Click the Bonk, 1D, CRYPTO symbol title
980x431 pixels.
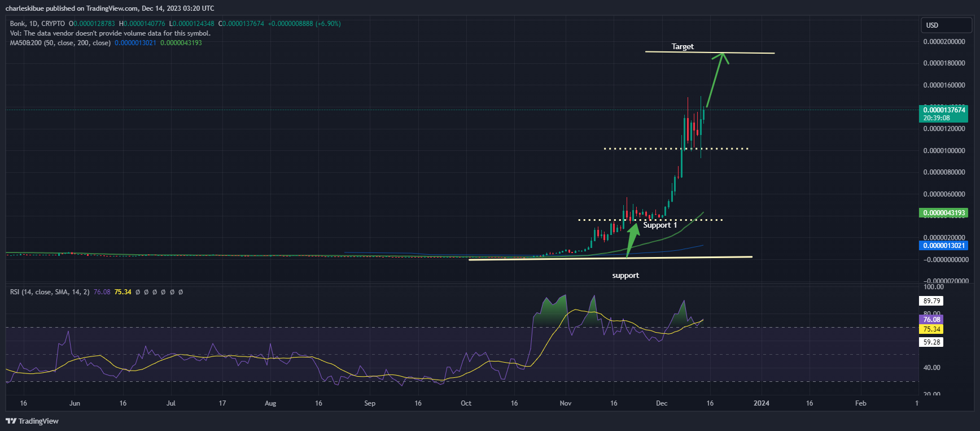tap(37, 24)
